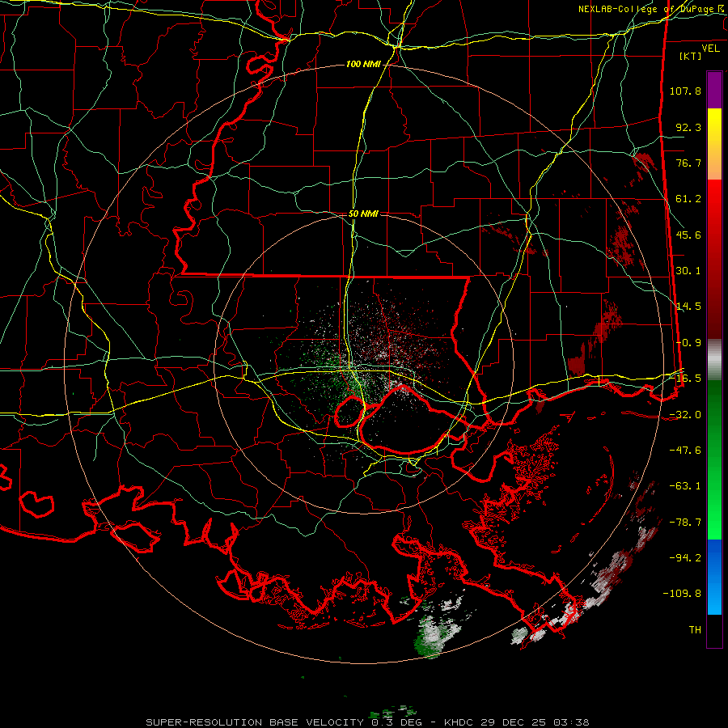Select the 107.8 knot scale value
The height and width of the screenshot is (728, 728).
tap(685, 91)
